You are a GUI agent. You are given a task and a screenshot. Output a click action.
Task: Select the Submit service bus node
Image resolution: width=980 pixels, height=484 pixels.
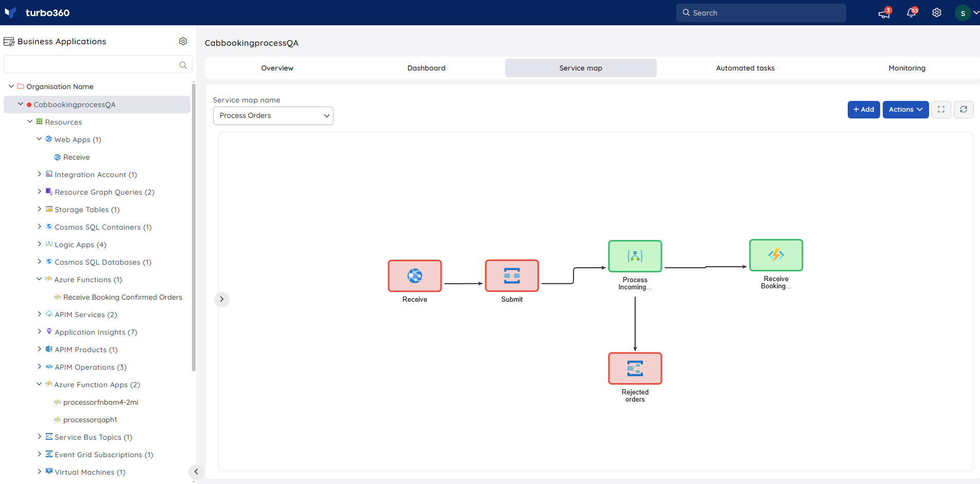pyautogui.click(x=512, y=276)
